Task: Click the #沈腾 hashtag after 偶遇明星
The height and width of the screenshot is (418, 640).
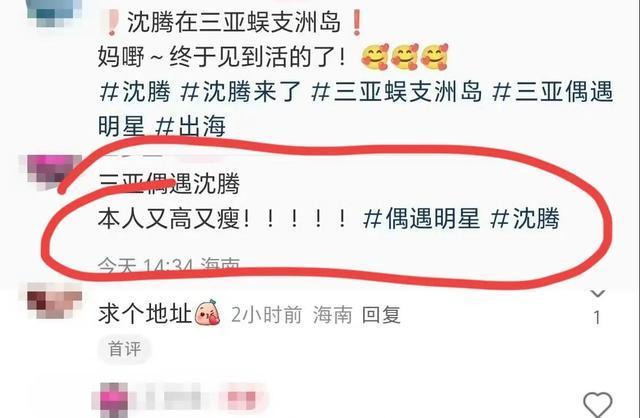Action: tap(524, 218)
